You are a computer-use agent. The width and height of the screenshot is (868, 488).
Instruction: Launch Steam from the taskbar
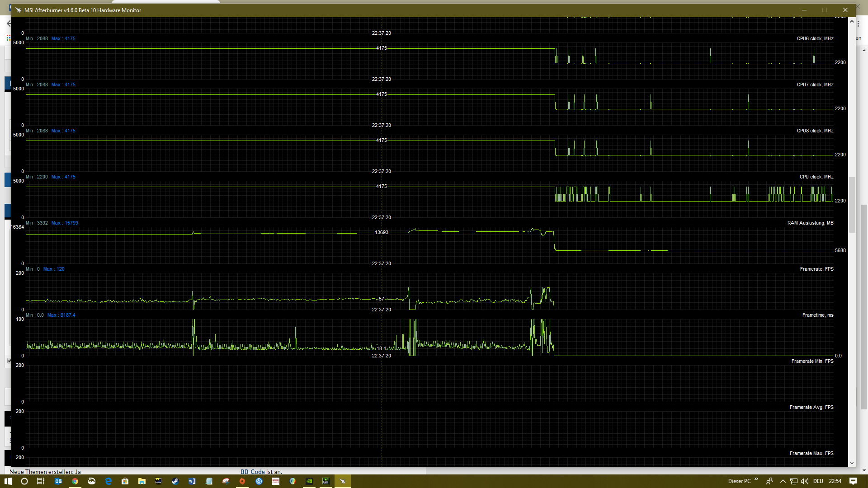[x=175, y=481]
